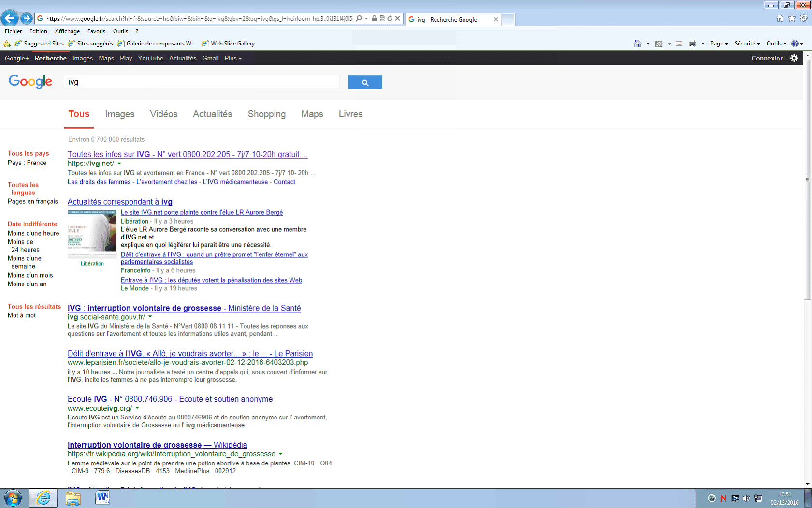Screen dimensions: 812x508
Task: Open the Affichage menu
Action: 67,31
